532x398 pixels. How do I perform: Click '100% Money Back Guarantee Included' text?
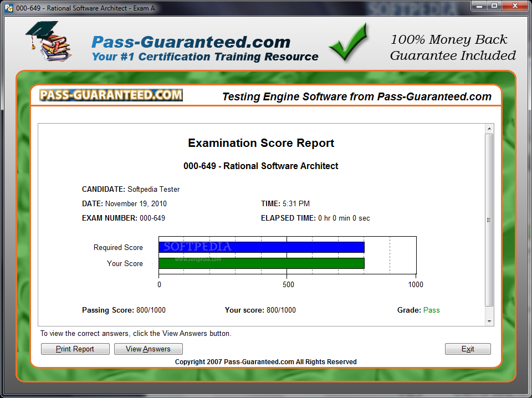click(x=453, y=48)
